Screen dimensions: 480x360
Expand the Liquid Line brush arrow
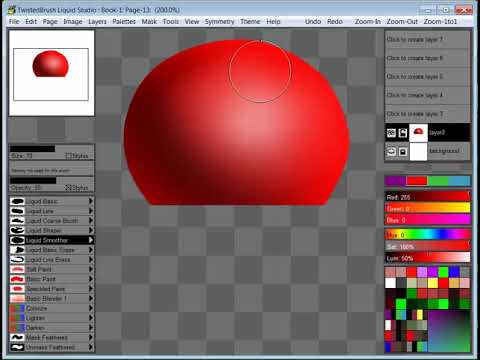(91, 211)
